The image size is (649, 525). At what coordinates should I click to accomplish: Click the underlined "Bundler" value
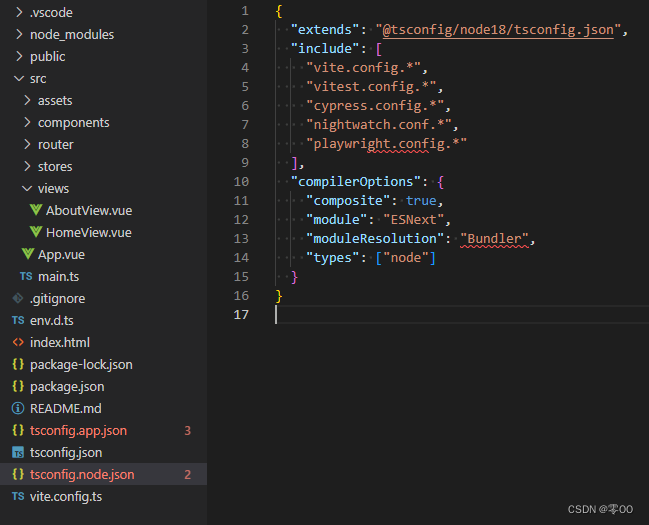494,239
